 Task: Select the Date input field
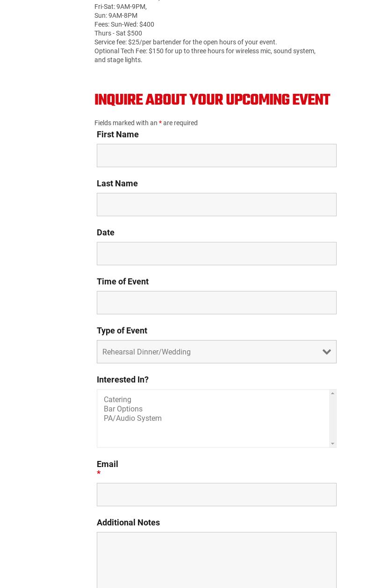tap(216, 254)
